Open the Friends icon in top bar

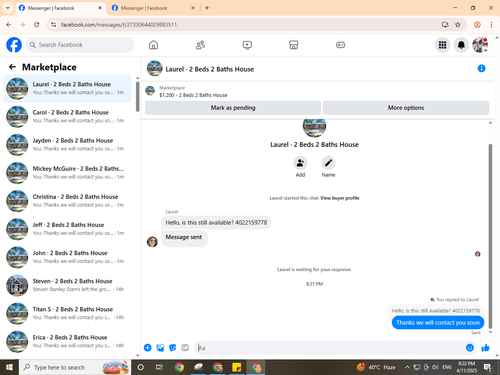pyautogui.click(x=200, y=45)
